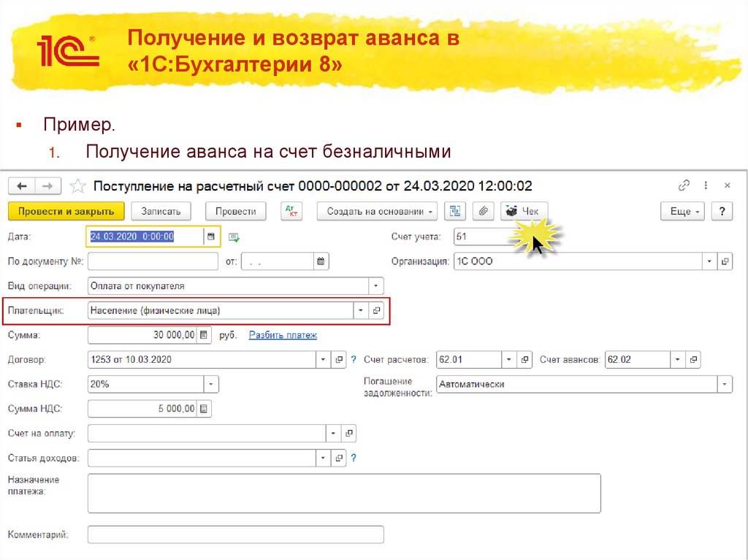Show Дт/Кт accounting entries
The height and width of the screenshot is (560, 748).
pyautogui.click(x=291, y=211)
